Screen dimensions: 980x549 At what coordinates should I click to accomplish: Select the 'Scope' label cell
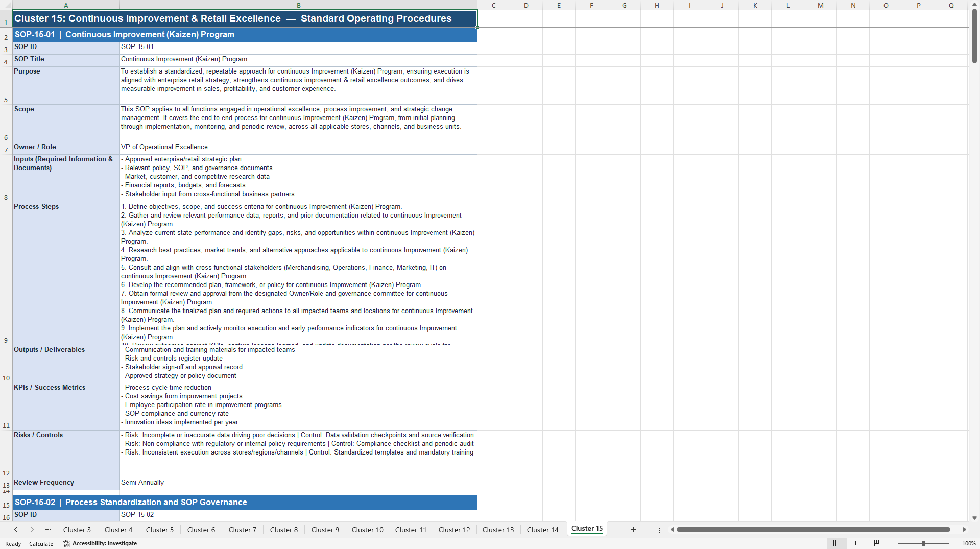pyautogui.click(x=66, y=123)
